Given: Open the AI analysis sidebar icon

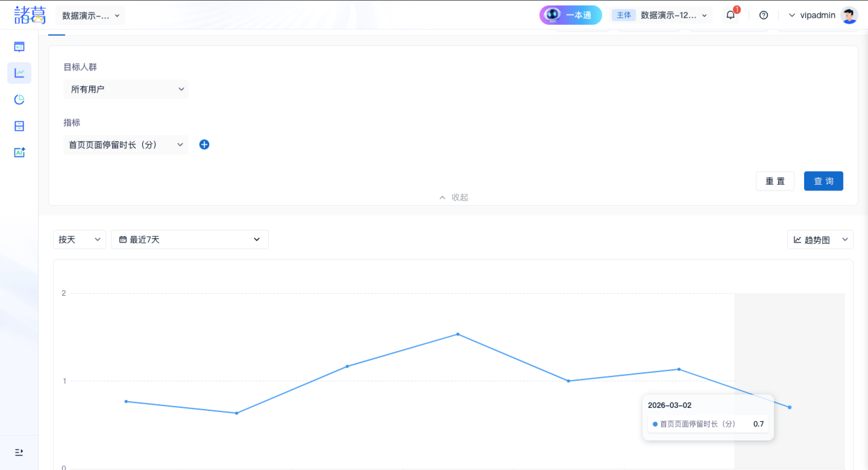Looking at the screenshot, I should pos(19,152).
